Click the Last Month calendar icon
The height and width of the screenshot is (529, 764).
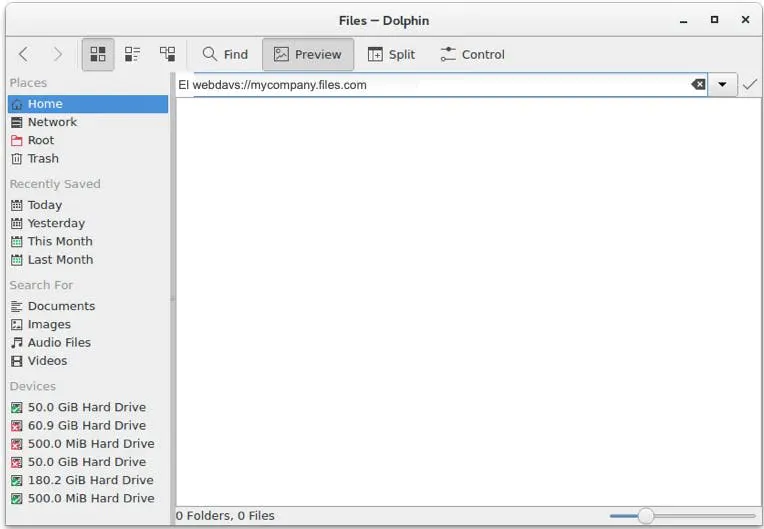[17, 260]
